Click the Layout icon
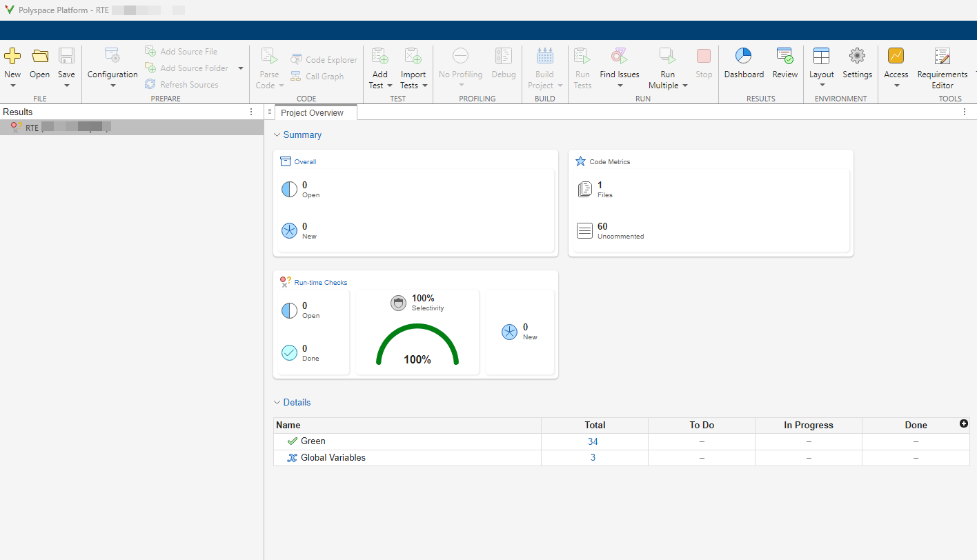Screen dimensions: 977x560 coord(821,57)
